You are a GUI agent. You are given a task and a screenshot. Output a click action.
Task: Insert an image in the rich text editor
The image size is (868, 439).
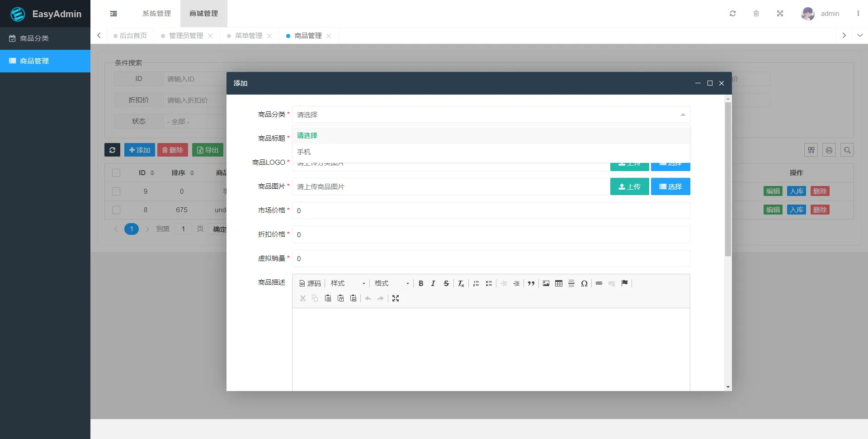pyautogui.click(x=546, y=283)
